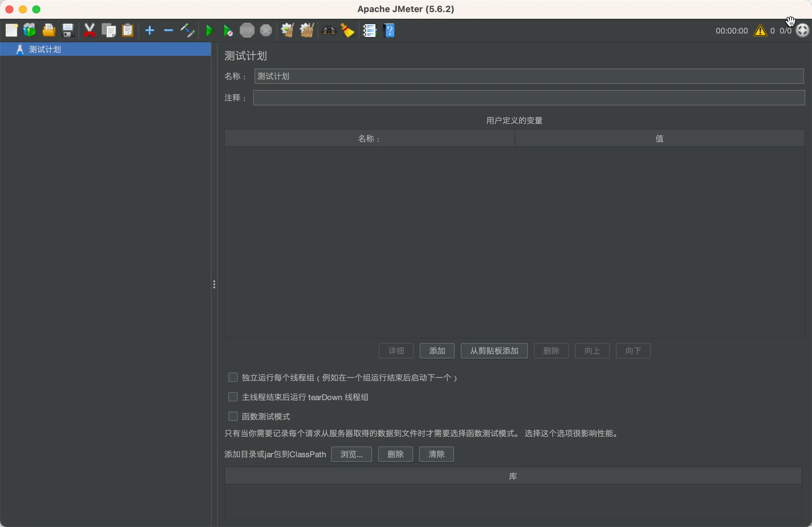Click the Stop test icon
Image resolution: width=812 pixels, height=527 pixels.
coord(247,30)
